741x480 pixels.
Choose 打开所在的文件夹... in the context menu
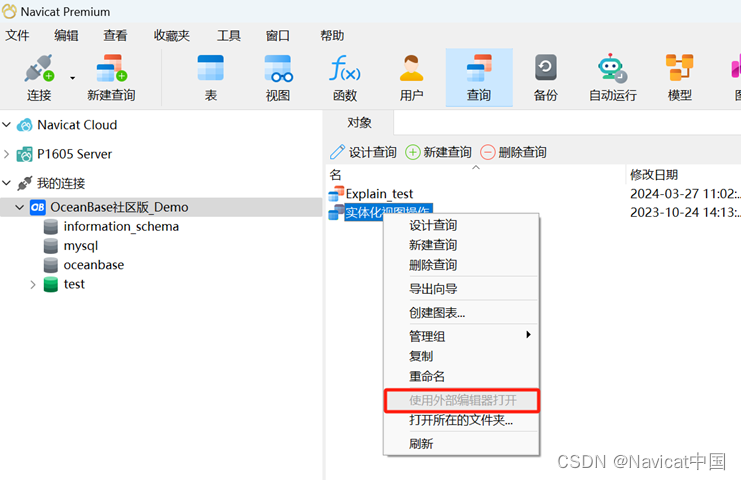click(461, 420)
